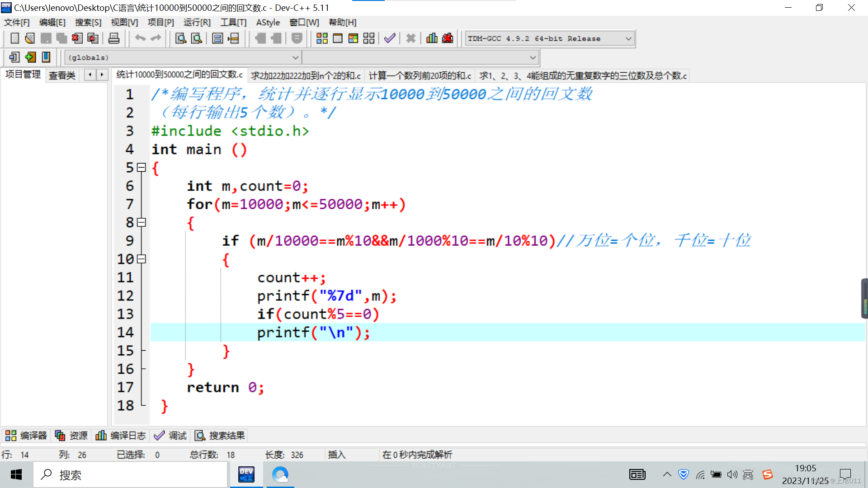868x488 pixels.
Task: Collapse the for-loop fold at line 8
Action: pyautogui.click(x=142, y=222)
